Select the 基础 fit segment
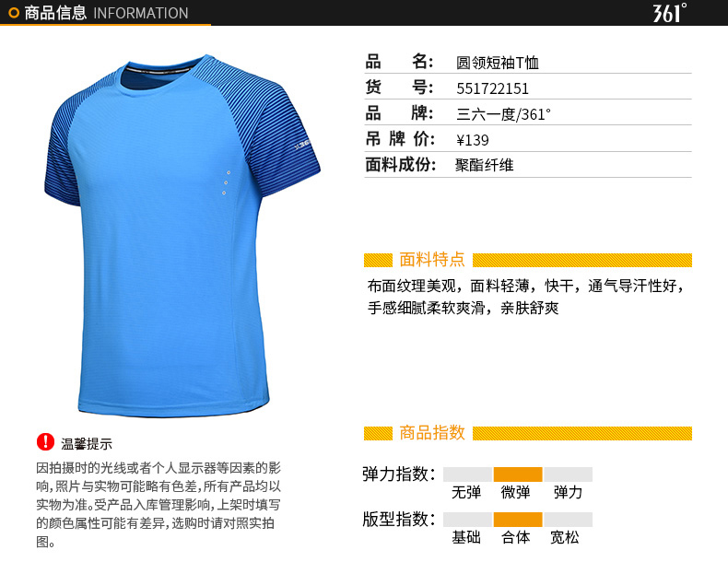 (x=467, y=520)
